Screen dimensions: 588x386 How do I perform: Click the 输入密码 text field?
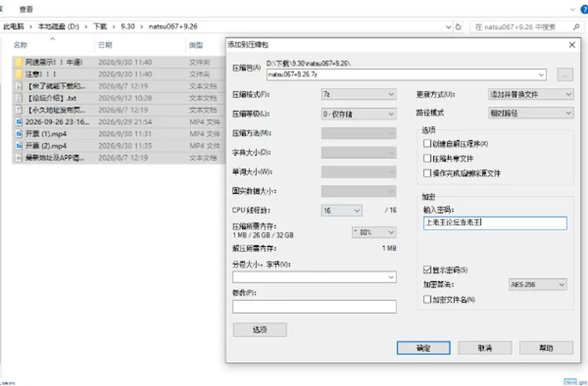point(495,223)
